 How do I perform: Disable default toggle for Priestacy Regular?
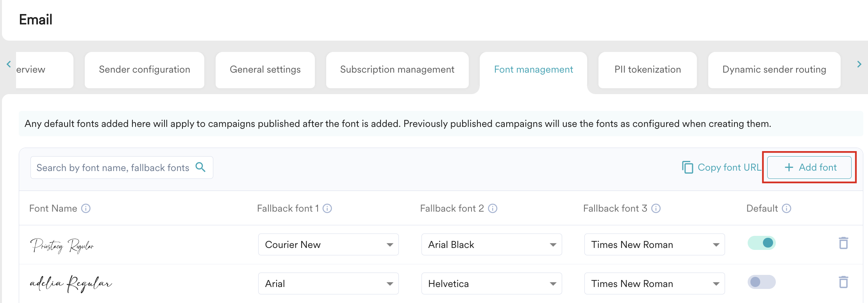tap(761, 243)
